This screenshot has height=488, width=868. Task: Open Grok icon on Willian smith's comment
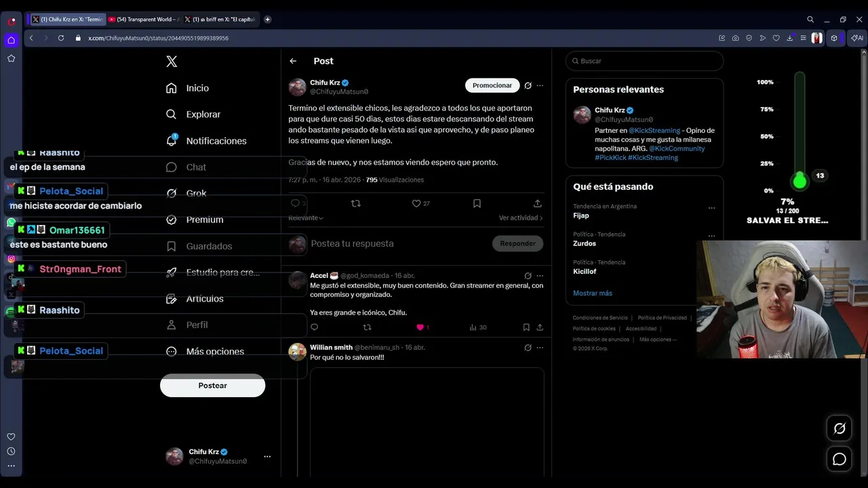point(528,348)
